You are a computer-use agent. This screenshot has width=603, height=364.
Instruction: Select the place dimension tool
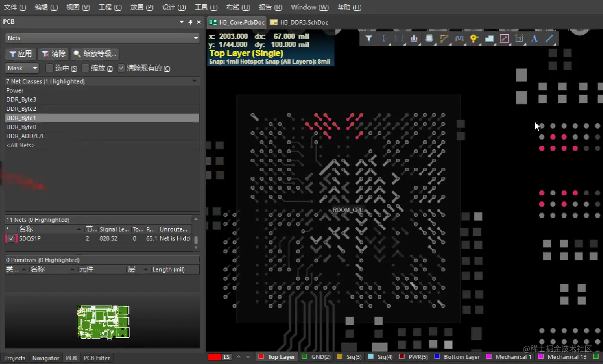click(x=520, y=39)
